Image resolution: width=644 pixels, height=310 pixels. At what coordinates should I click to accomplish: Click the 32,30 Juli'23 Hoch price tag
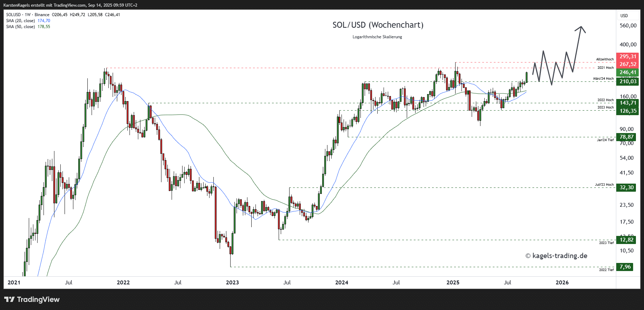point(626,187)
